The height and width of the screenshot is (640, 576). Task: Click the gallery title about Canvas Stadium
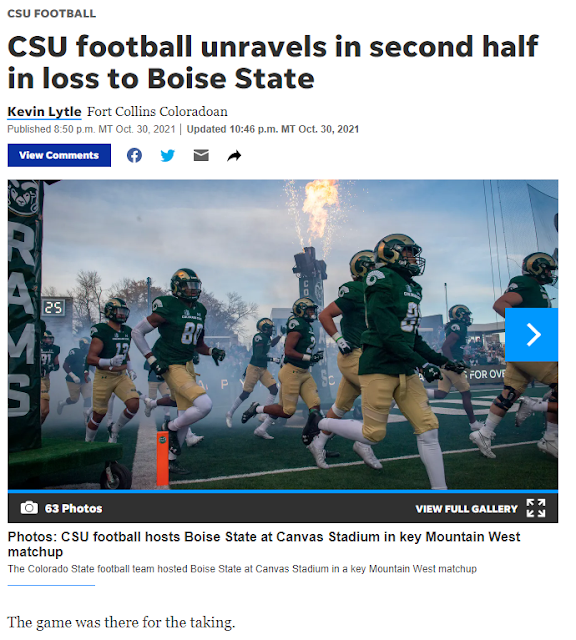click(x=264, y=544)
